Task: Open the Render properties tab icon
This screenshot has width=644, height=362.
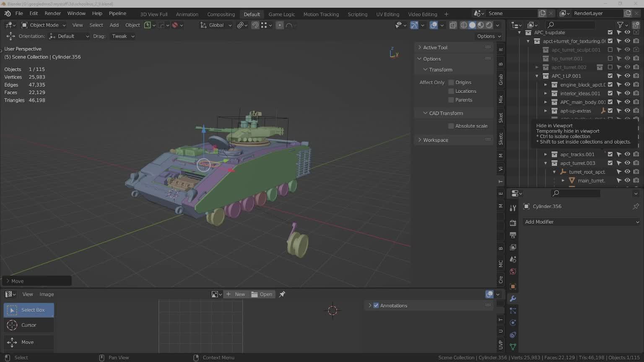Action: pyautogui.click(x=513, y=223)
